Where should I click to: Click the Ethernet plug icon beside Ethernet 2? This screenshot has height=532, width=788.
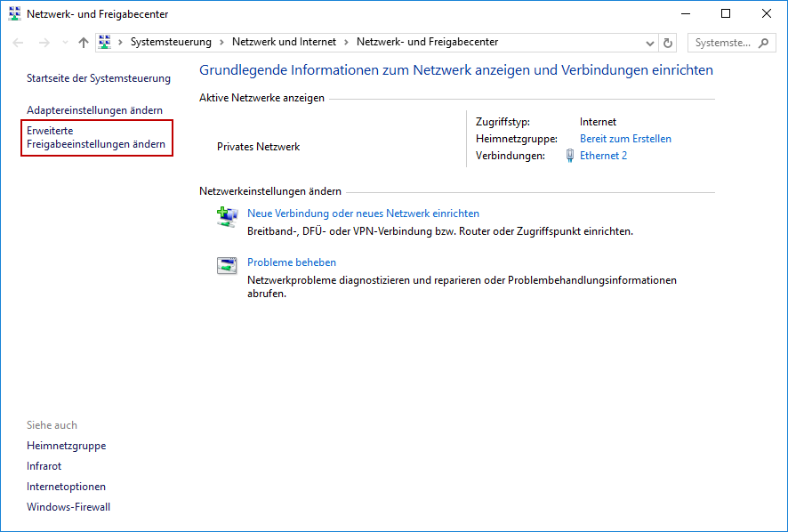pyautogui.click(x=570, y=156)
